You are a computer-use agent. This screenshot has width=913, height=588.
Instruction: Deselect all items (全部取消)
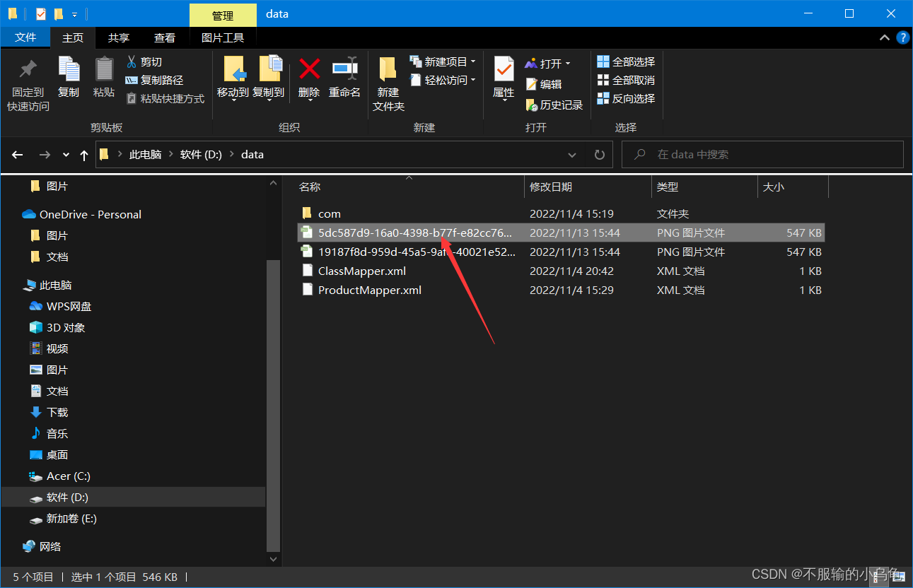point(626,81)
